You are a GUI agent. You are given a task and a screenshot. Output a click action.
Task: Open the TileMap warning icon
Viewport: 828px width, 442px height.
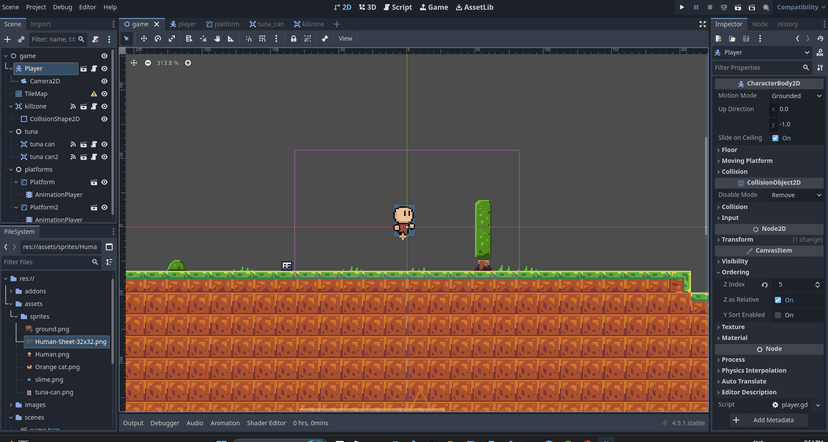(94, 93)
